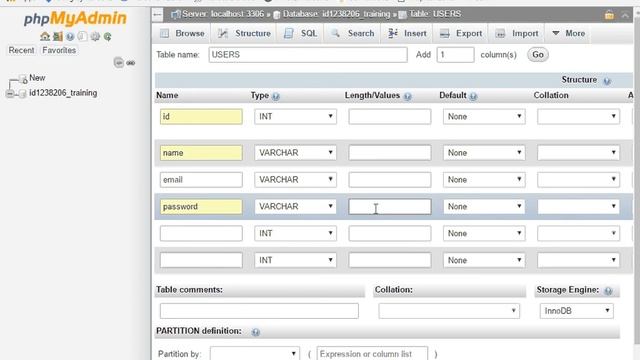
Task: Open the Search tab
Action: 353,33
